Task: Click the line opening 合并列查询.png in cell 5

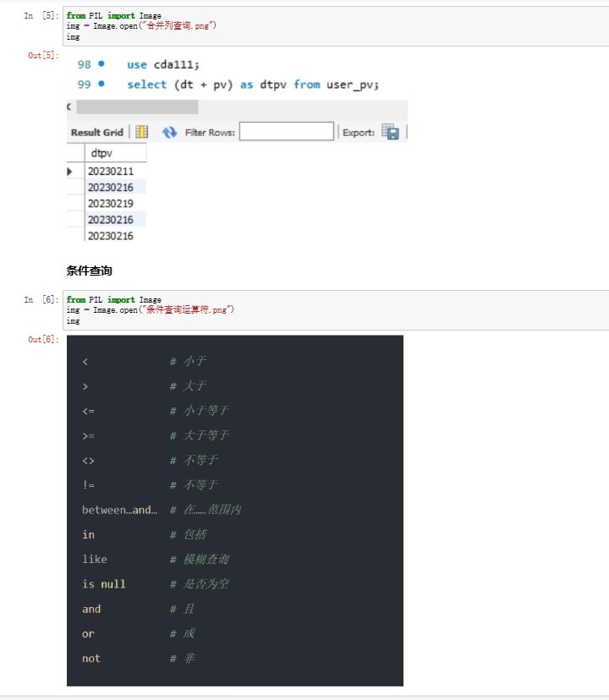Action: pos(141,26)
